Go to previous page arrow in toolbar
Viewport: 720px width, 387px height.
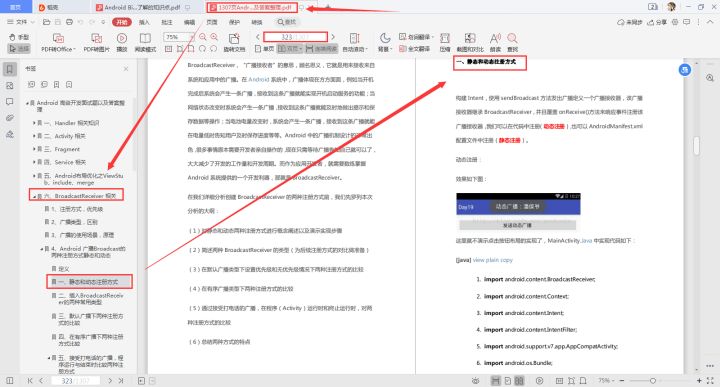(x=258, y=37)
